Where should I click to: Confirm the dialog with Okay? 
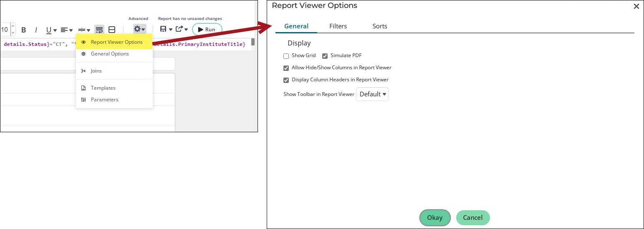click(435, 218)
